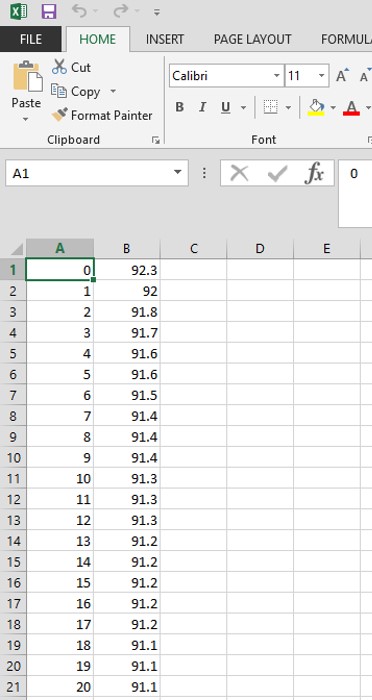Screen dimensions: 372x700
Task: Confirm entry with the checkmark
Action: tap(277, 173)
